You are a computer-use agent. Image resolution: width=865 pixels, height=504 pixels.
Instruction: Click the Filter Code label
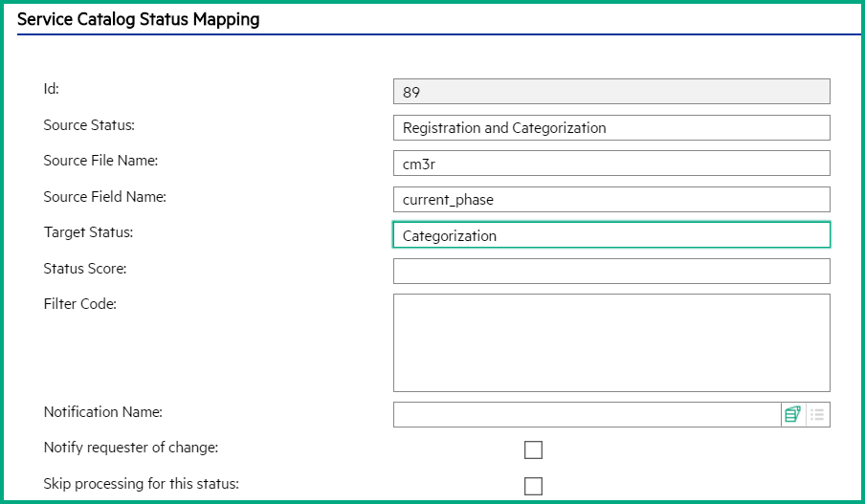point(80,304)
